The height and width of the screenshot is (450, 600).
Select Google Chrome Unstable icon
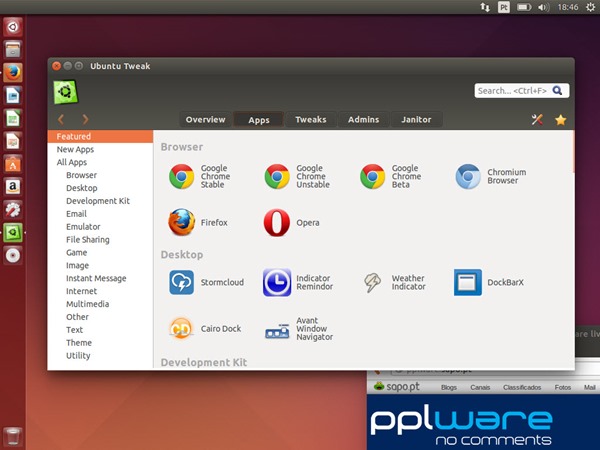pos(277,176)
